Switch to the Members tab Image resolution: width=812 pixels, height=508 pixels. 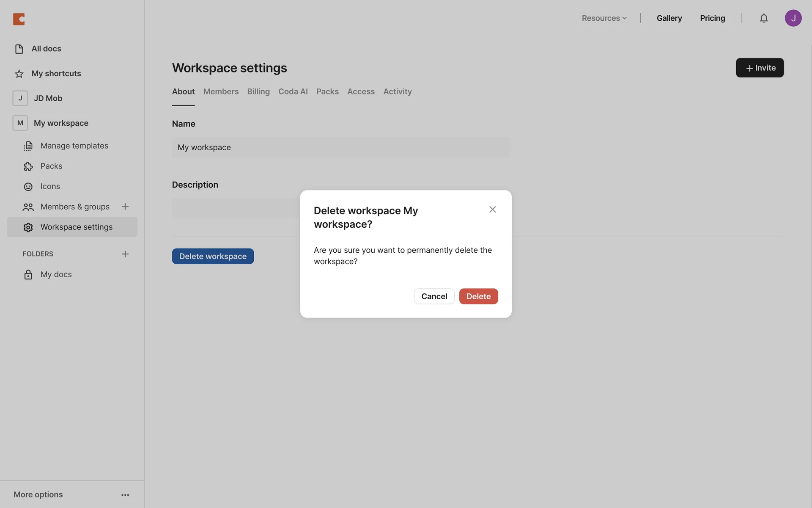[221, 91]
